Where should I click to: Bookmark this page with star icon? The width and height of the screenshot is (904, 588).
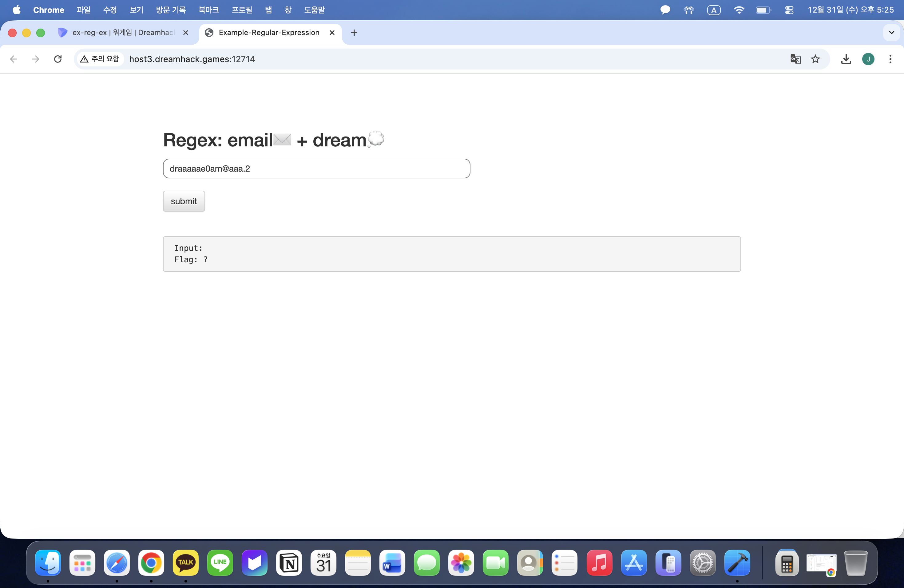point(815,59)
